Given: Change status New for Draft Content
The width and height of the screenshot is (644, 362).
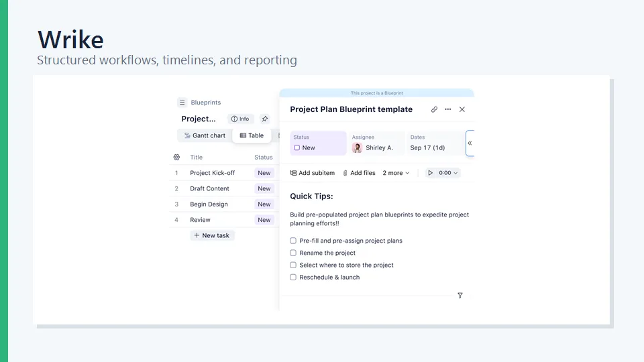Looking at the screenshot, I should coord(264,188).
